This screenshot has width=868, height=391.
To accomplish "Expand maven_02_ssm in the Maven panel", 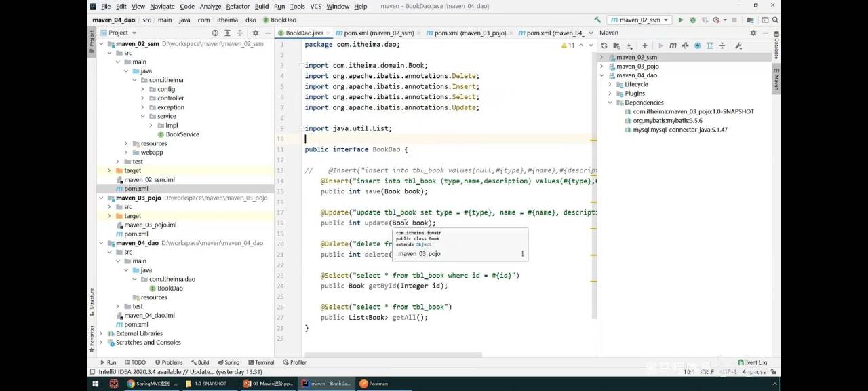I will click(601, 58).
